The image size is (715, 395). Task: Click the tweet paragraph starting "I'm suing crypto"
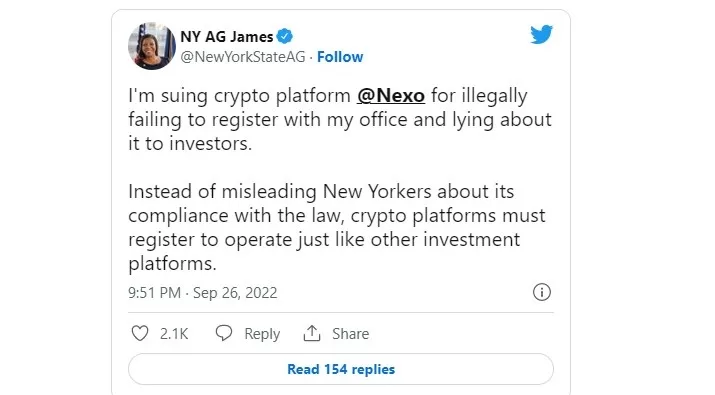[340, 120]
